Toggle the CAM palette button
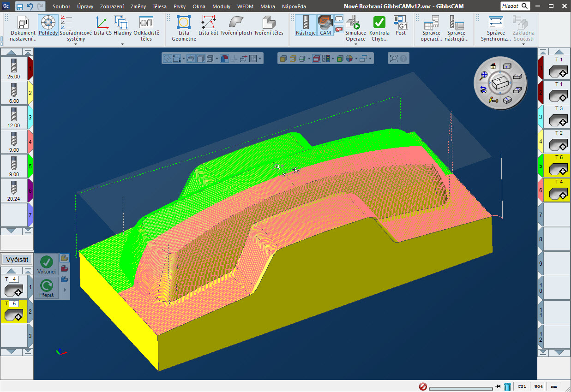 (325, 25)
